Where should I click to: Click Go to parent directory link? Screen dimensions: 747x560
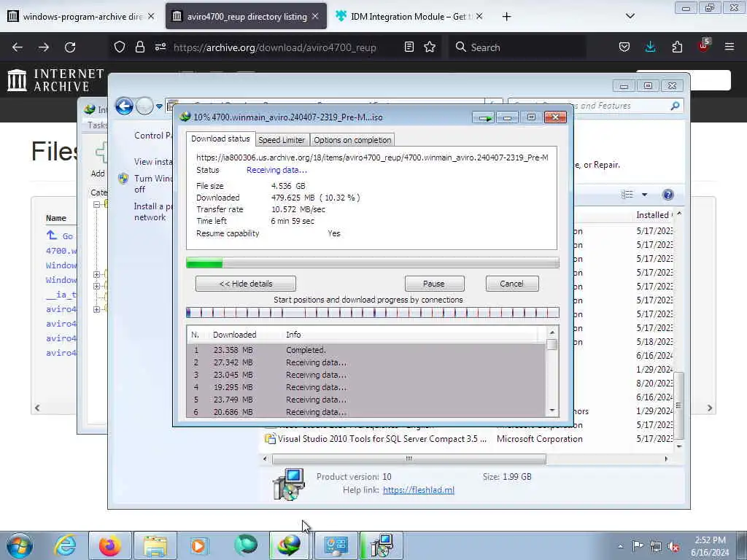click(60, 236)
